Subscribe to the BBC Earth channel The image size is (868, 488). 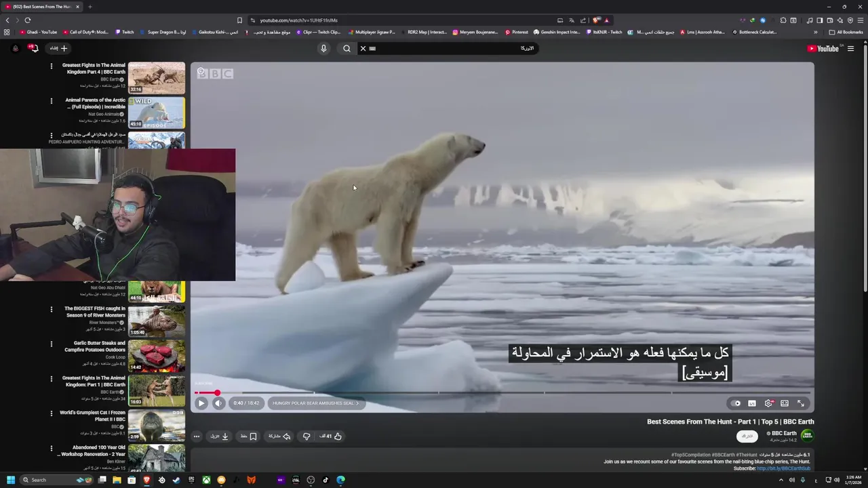coord(747,436)
